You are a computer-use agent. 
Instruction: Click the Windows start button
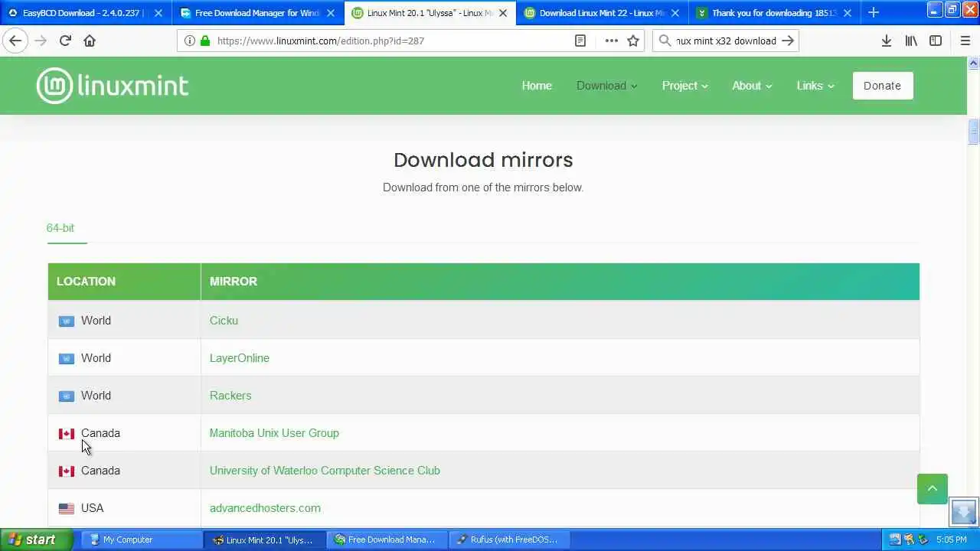tap(37, 540)
